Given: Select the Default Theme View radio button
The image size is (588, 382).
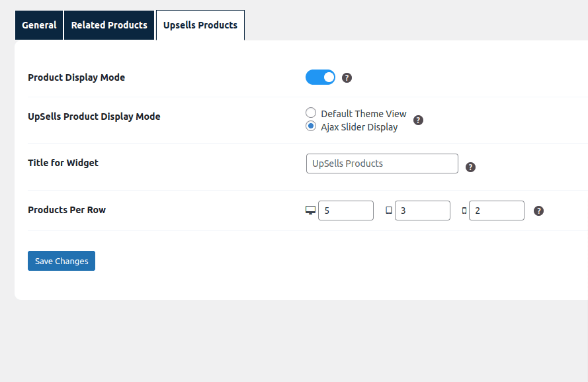Looking at the screenshot, I should click(x=311, y=113).
